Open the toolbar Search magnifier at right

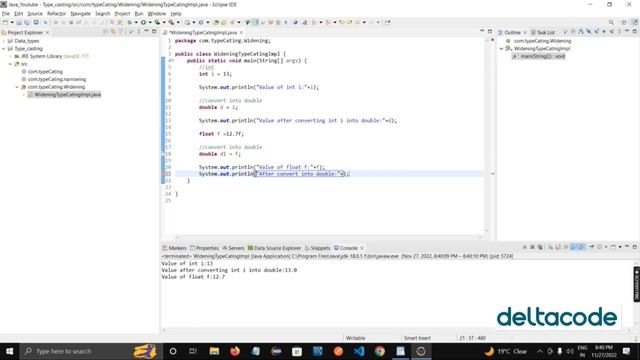(x=611, y=22)
